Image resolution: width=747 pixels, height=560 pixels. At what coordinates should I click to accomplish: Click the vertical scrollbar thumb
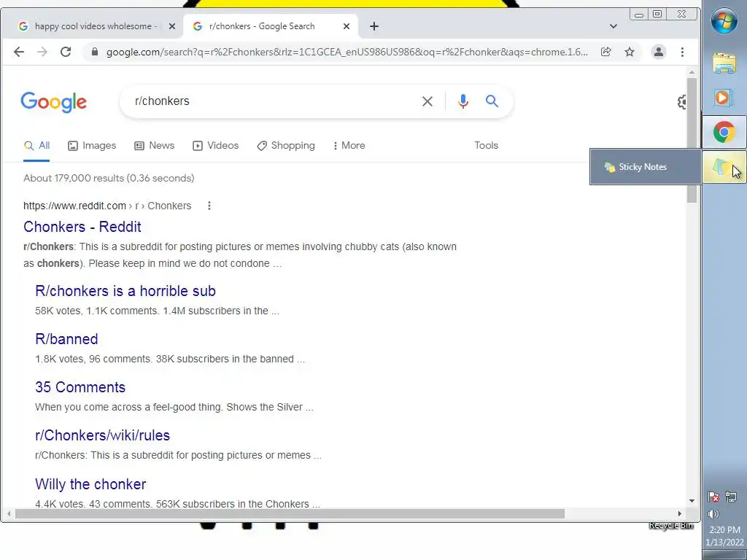tap(692, 140)
